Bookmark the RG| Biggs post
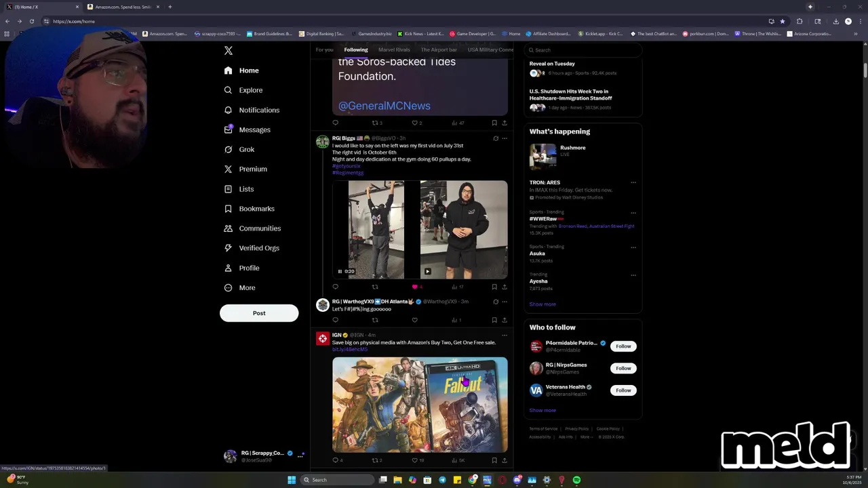Image resolution: width=868 pixels, height=488 pixels. [x=494, y=287]
